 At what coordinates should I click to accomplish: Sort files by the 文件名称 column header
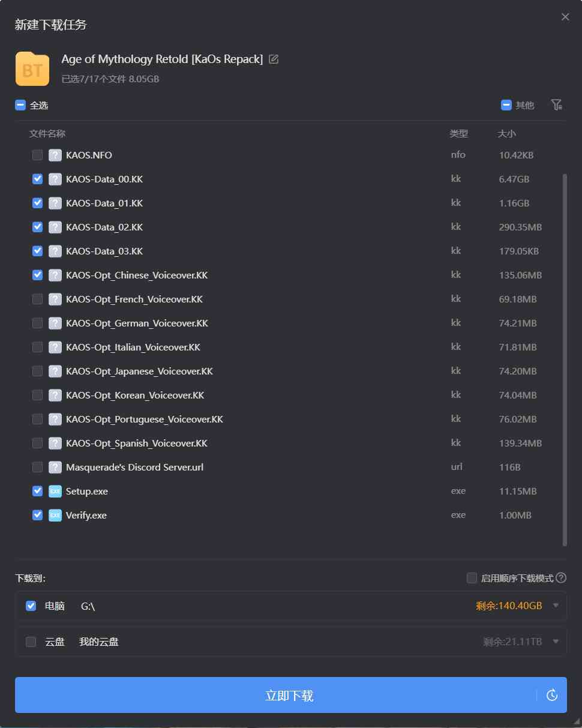pos(47,133)
